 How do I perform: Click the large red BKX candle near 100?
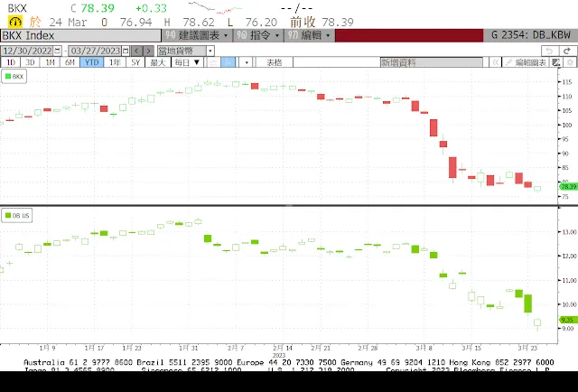tap(433, 127)
